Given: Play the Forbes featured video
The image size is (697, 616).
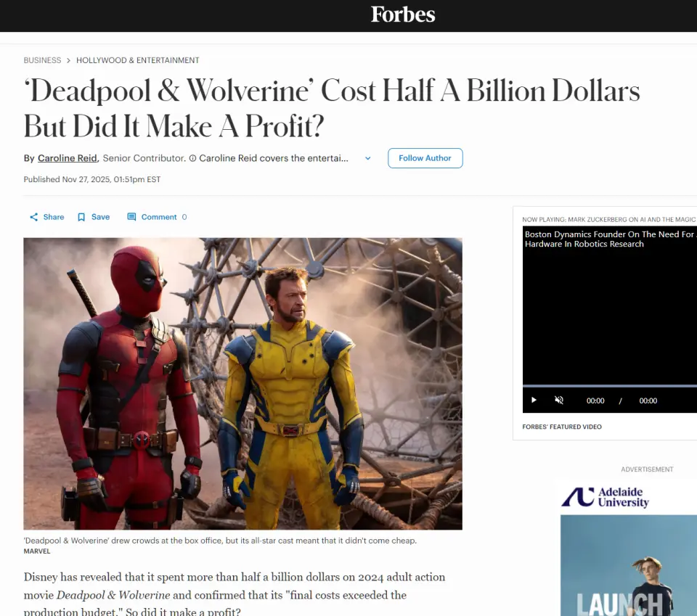Looking at the screenshot, I should 534,401.
